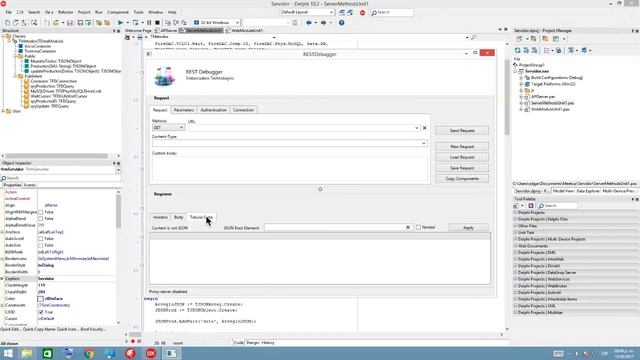The image size is (640, 360).
Task: Clear the URL with the X icon
Action: point(424,128)
